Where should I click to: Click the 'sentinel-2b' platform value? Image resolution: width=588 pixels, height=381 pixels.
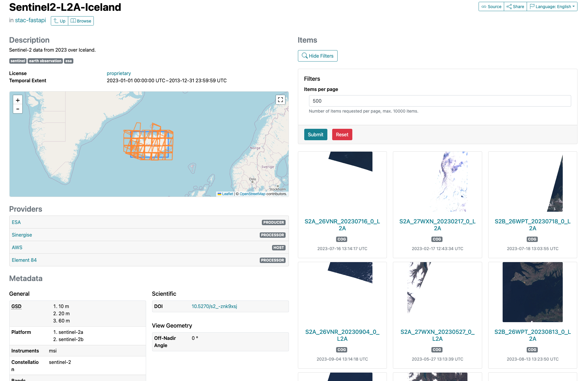pyautogui.click(x=71, y=339)
